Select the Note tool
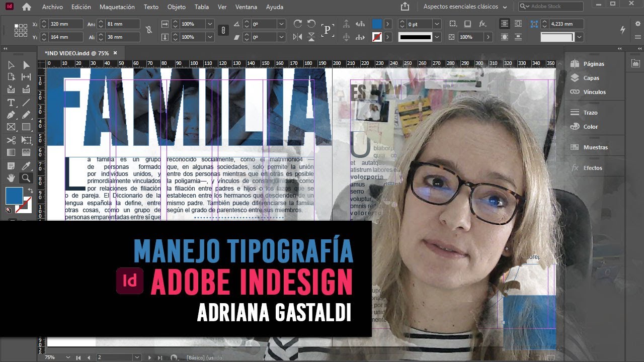 pos(11,166)
